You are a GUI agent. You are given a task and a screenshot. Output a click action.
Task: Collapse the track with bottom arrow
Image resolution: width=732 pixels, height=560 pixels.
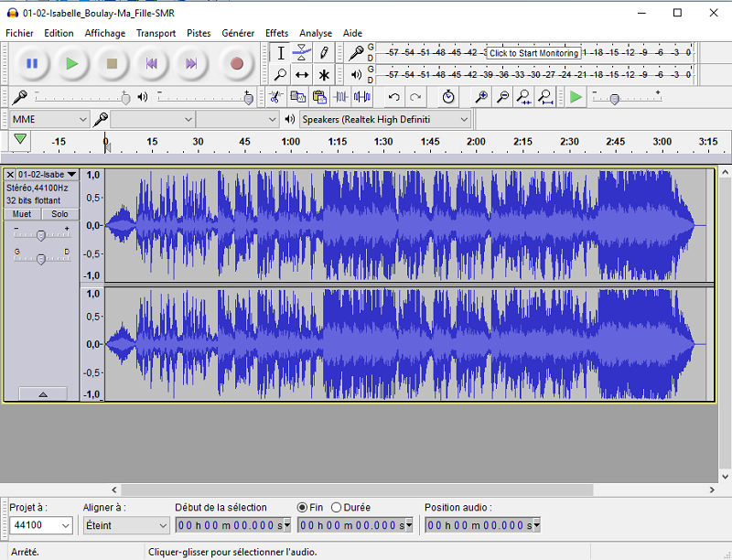[43, 393]
